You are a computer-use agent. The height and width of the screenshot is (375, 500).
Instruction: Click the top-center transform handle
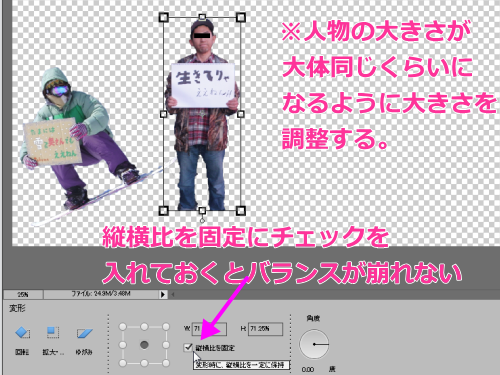(x=202, y=17)
